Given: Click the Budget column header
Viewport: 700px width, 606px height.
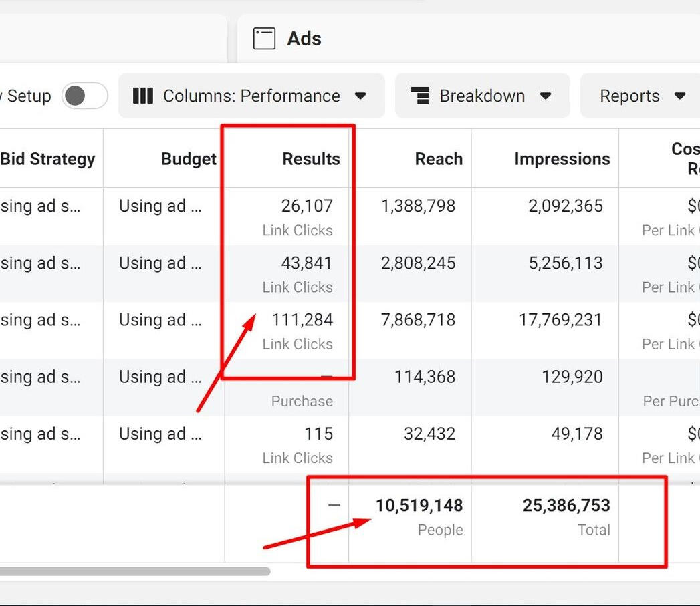Looking at the screenshot, I should click(x=189, y=159).
